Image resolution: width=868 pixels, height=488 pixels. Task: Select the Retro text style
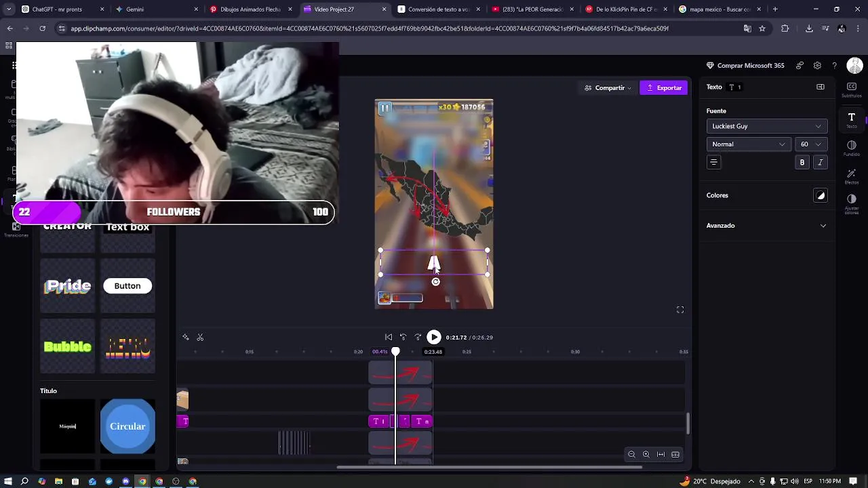click(127, 347)
